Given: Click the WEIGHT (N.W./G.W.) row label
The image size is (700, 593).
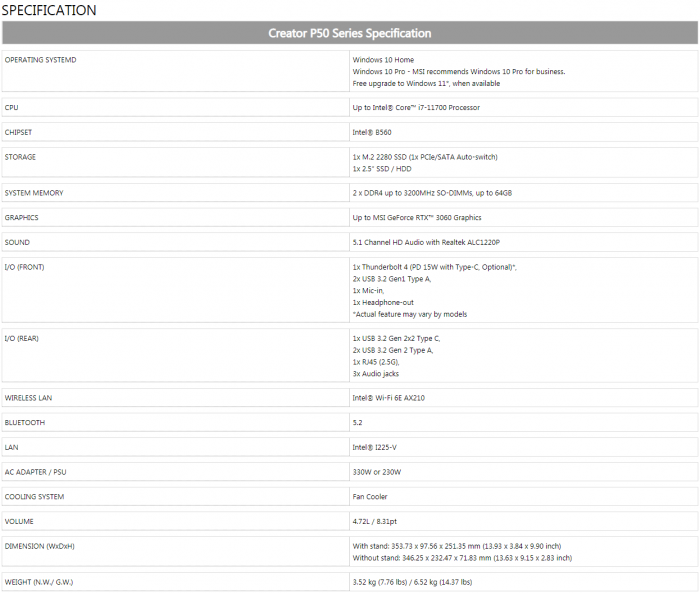Looking at the screenshot, I should 39,581.
